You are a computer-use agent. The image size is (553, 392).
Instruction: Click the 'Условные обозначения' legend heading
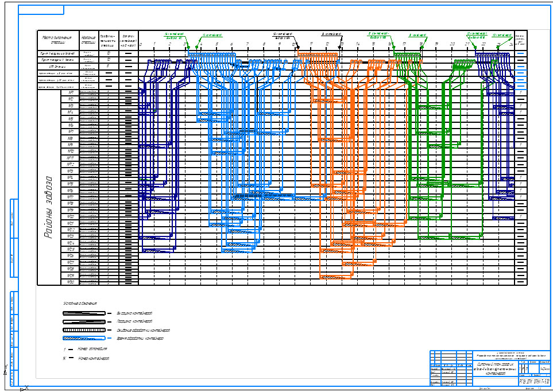click(x=80, y=303)
